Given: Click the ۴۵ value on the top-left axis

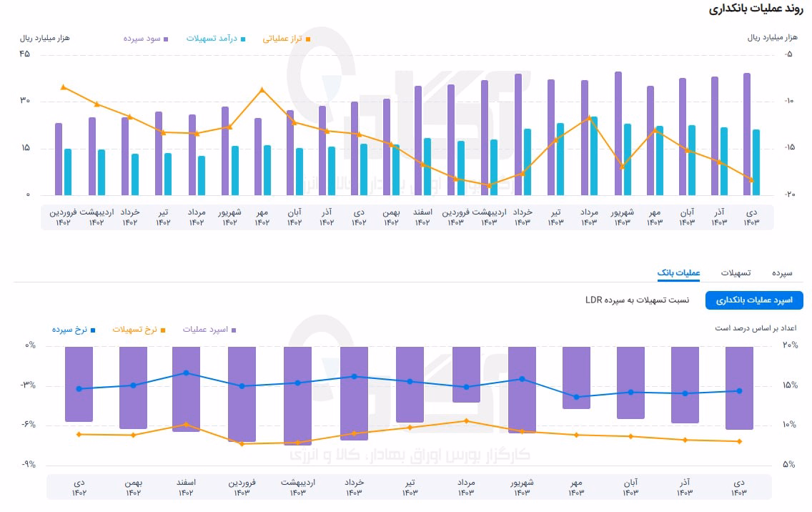Looking at the screenshot, I should click(25, 54).
